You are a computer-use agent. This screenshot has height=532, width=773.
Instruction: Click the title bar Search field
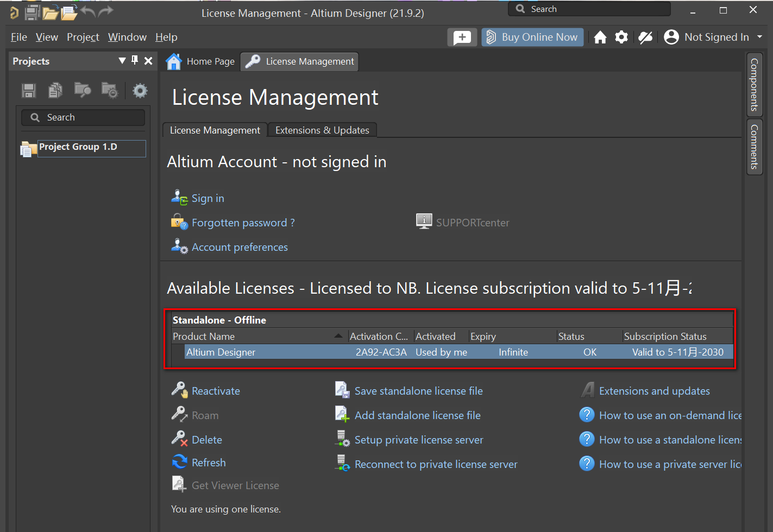589,9
